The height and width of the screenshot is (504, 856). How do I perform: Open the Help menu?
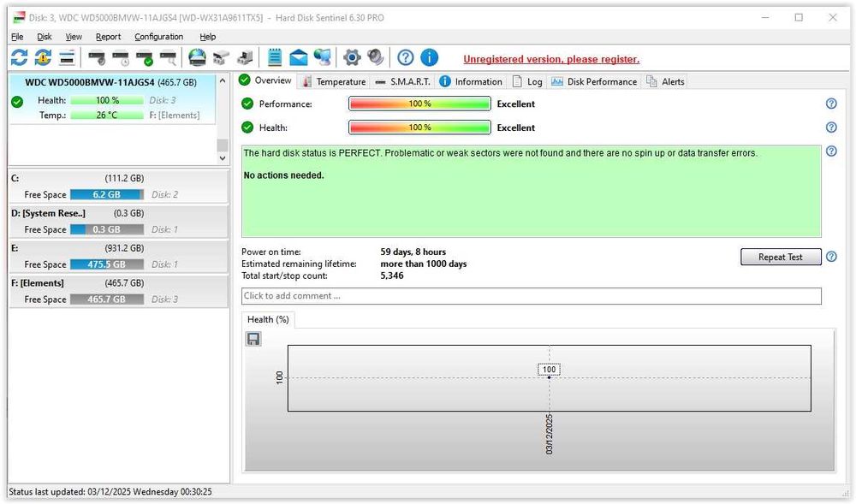coord(207,37)
